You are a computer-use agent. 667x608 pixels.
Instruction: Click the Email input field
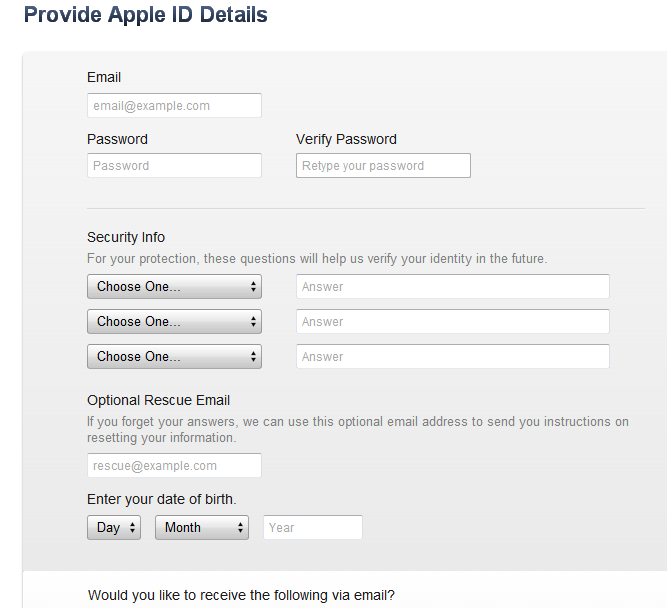click(x=174, y=106)
